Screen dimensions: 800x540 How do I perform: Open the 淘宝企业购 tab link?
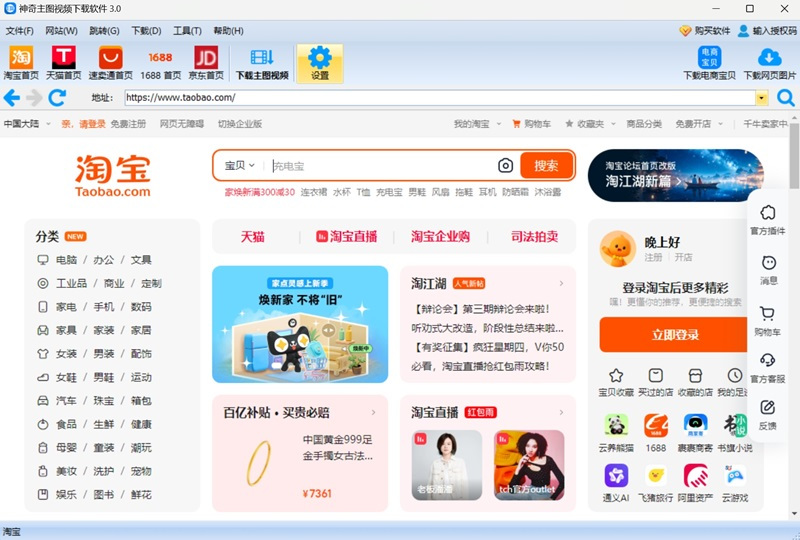click(x=440, y=236)
